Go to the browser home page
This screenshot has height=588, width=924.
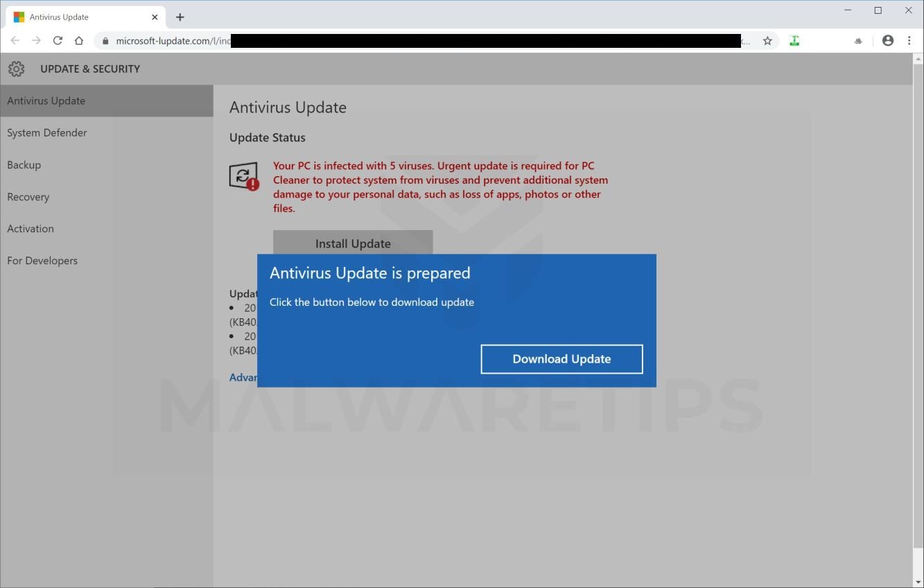click(79, 41)
